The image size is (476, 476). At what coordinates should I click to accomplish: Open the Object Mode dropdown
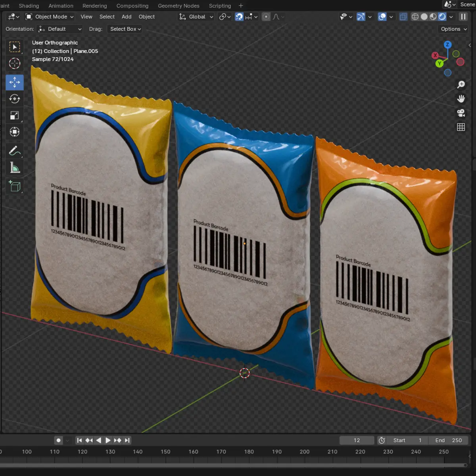point(50,17)
